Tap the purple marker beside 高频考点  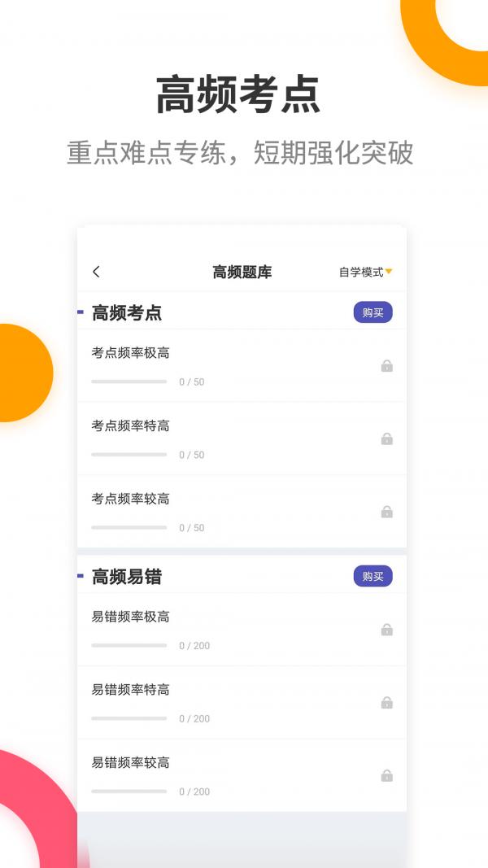[81, 312]
